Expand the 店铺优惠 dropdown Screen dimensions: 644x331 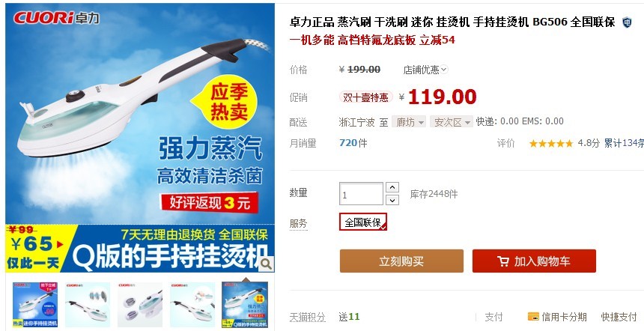tap(425, 70)
